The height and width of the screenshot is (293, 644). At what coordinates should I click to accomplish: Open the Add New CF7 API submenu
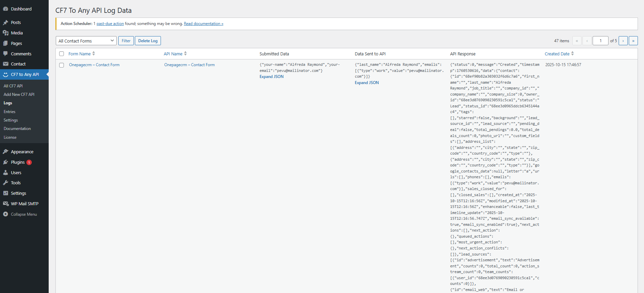click(x=19, y=95)
